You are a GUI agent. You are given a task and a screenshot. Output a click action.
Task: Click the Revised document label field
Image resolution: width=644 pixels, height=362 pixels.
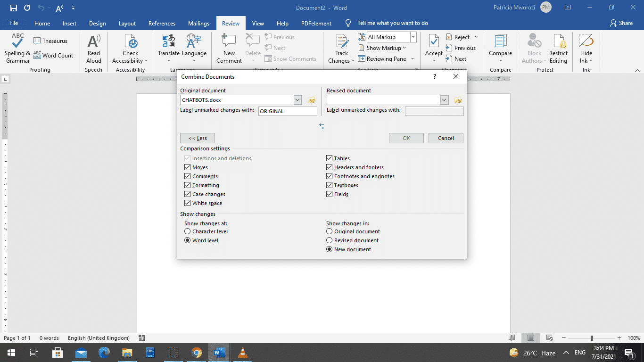434,111
